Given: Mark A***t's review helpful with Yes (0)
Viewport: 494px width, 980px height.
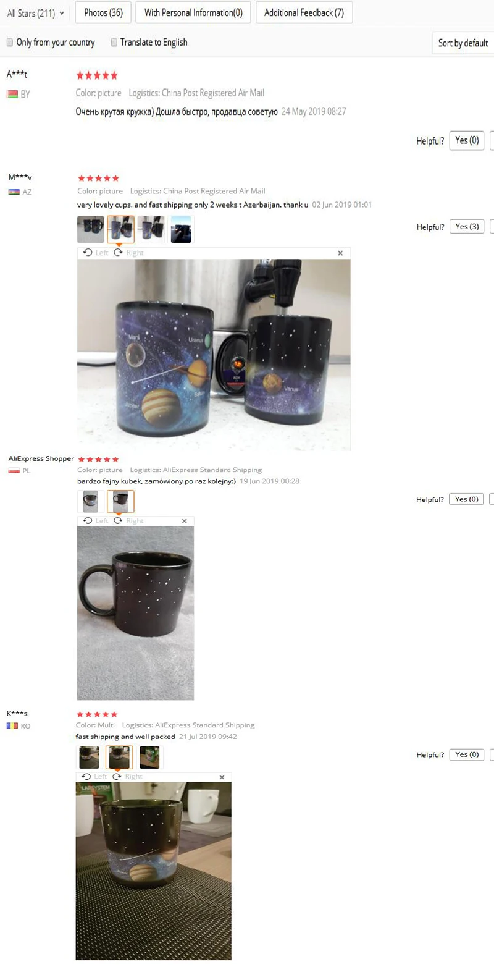Looking at the screenshot, I should (467, 140).
